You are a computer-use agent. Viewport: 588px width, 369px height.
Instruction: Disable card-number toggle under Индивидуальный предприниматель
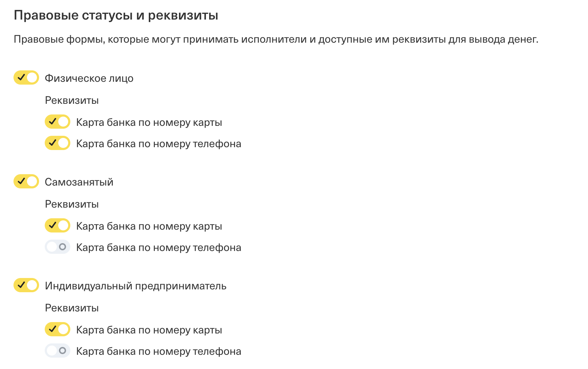click(58, 330)
